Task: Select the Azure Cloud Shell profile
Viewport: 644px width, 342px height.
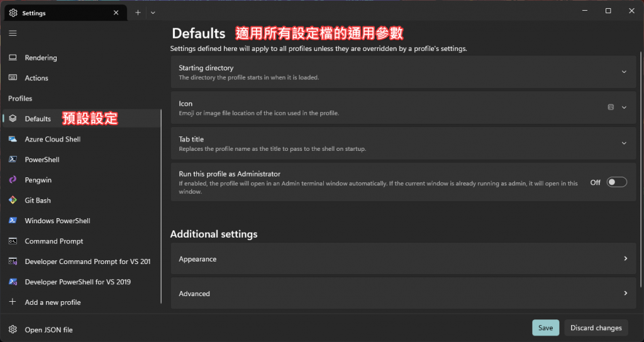Action: point(81,139)
